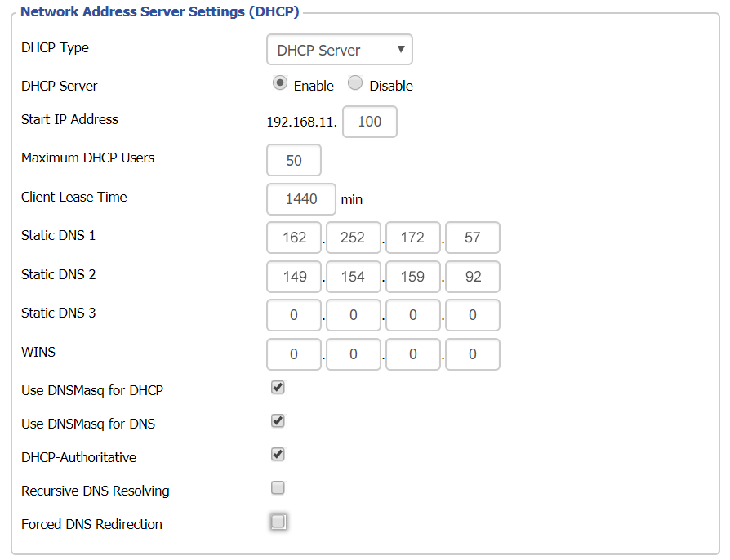Image resolution: width=730 pixels, height=560 pixels.
Task: Edit the Static DNS 2 second octet 154
Action: [353, 276]
